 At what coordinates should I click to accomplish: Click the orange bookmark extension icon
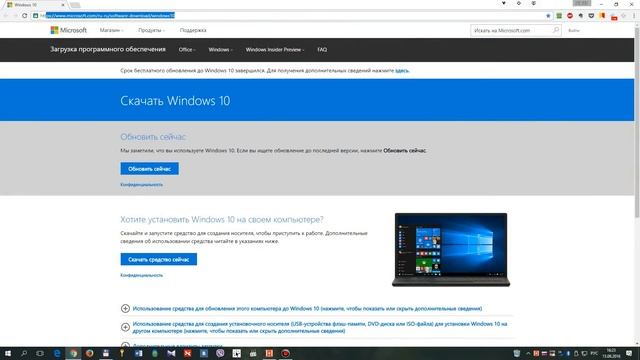(602, 16)
